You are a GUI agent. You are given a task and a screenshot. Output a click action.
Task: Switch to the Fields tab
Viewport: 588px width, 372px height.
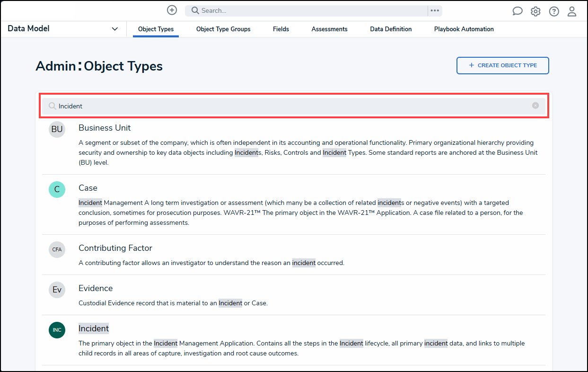pos(281,29)
